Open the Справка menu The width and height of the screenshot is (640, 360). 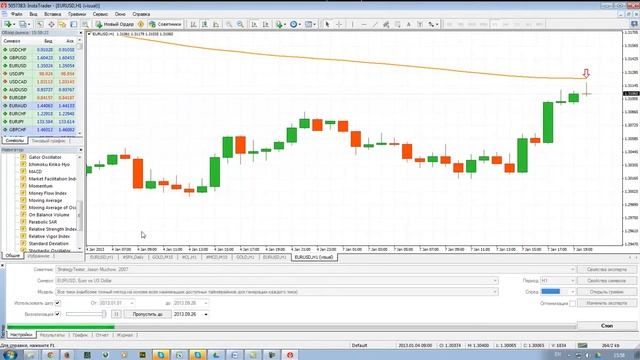141,14
